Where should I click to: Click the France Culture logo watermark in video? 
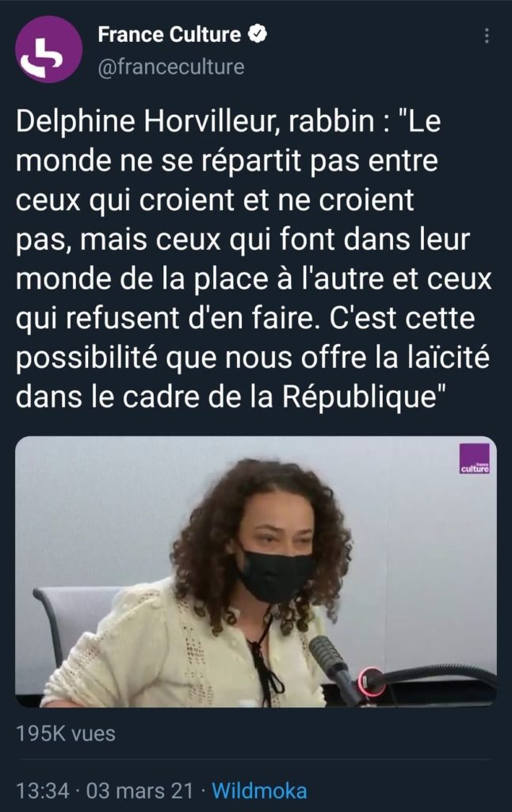click(474, 459)
